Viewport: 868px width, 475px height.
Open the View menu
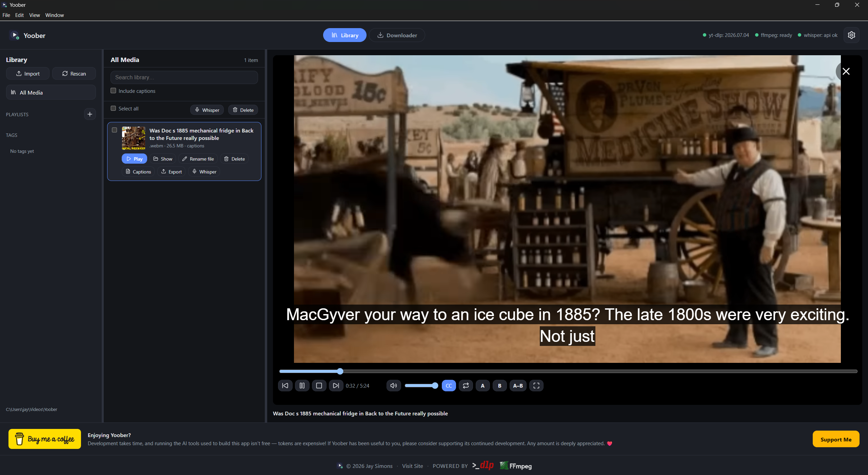pyautogui.click(x=35, y=15)
